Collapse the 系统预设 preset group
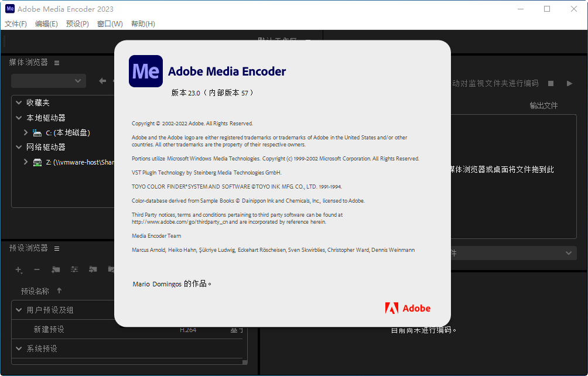 coord(18,348)
